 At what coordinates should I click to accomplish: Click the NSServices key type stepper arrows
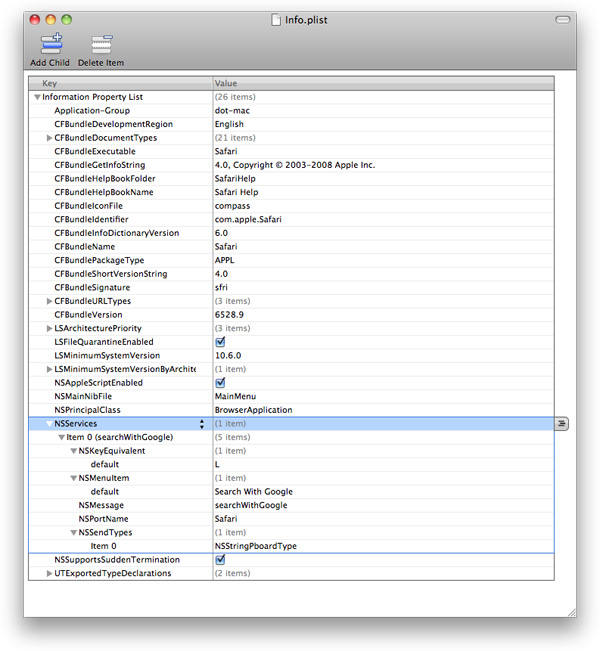pos(202,424)
